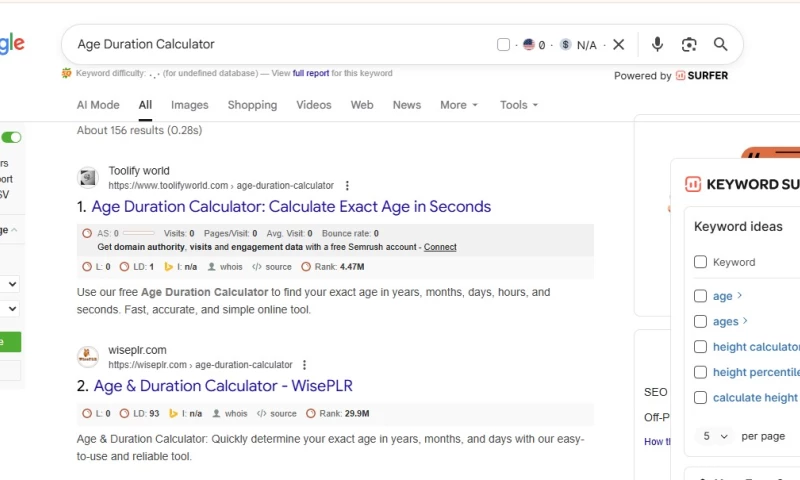Select the All tab

tap(145, 105)
